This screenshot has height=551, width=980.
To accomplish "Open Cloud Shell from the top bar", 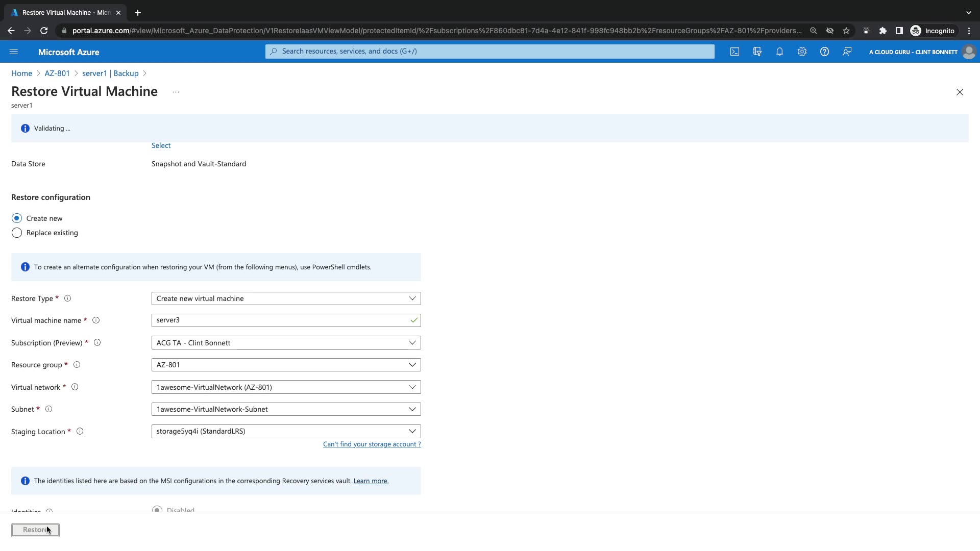I will [x=734, y=52].
